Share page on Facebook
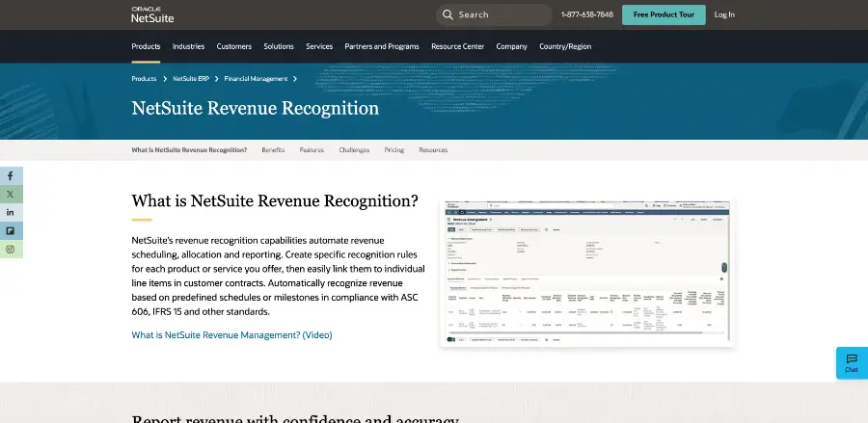 coord(11,176)
